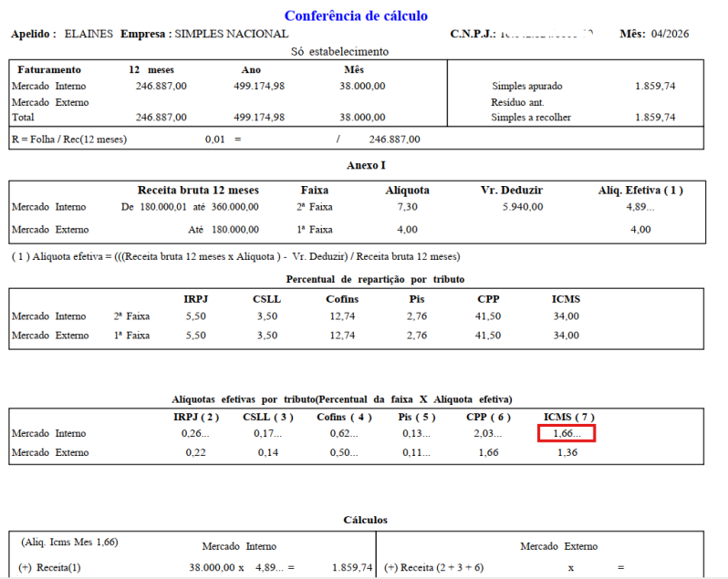The width and height of the screenshot is (728, 579).
Task: Click the "Só estabelecimento" subtitle
Action: (340, 51)
